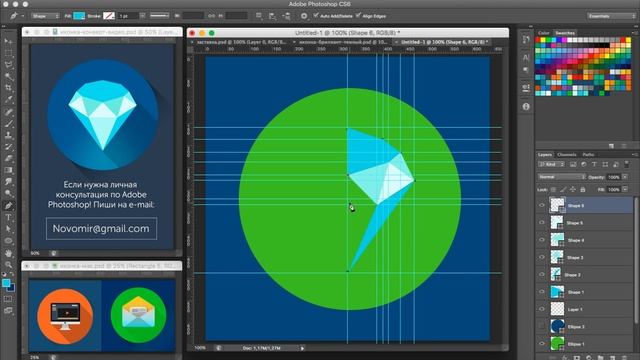This screenshot has width=640, height=360.
Task: Select the Layer 1 layer name
Action: (x=575, y=309)
